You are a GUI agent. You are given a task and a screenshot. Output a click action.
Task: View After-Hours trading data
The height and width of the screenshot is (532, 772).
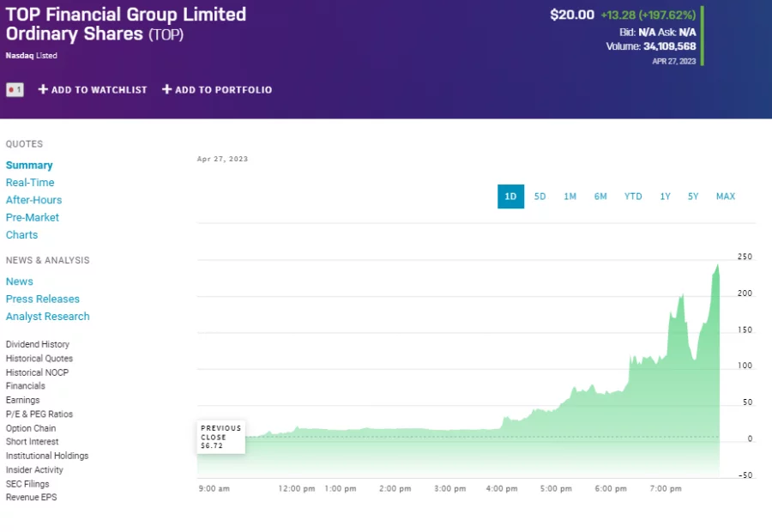point(34,200)
